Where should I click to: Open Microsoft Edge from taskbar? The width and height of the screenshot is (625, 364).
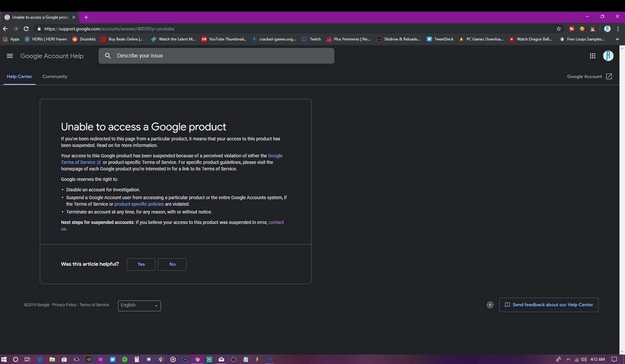tap(40, 359)
